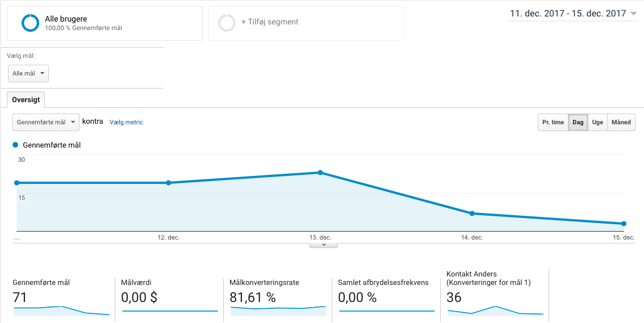Select the Pr. time granularity view
The image size is (644, 323).
point(553,122)
